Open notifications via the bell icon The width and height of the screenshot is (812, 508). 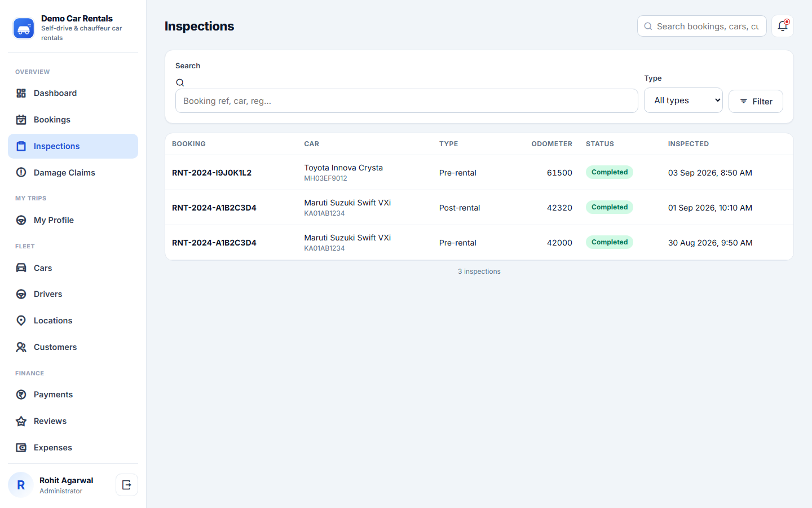(x=783, y=26)
